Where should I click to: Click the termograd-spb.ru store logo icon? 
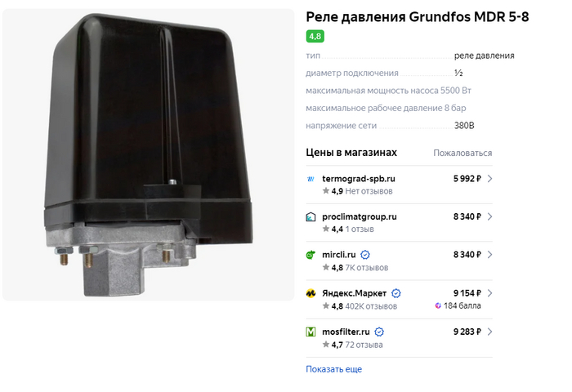311,179
